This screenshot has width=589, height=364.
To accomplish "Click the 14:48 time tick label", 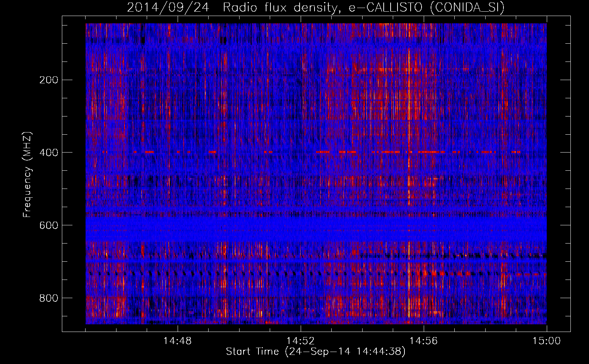I will (x=178, y=341).
